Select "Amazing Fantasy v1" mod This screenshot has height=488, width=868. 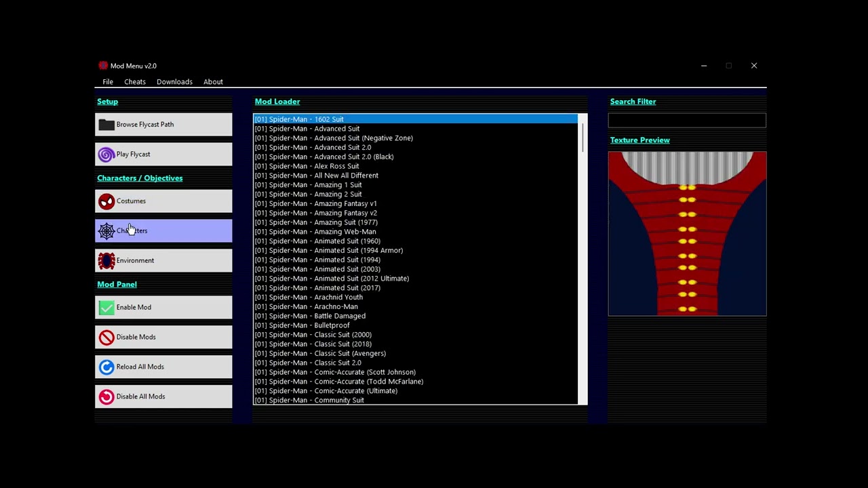(416, 204)
